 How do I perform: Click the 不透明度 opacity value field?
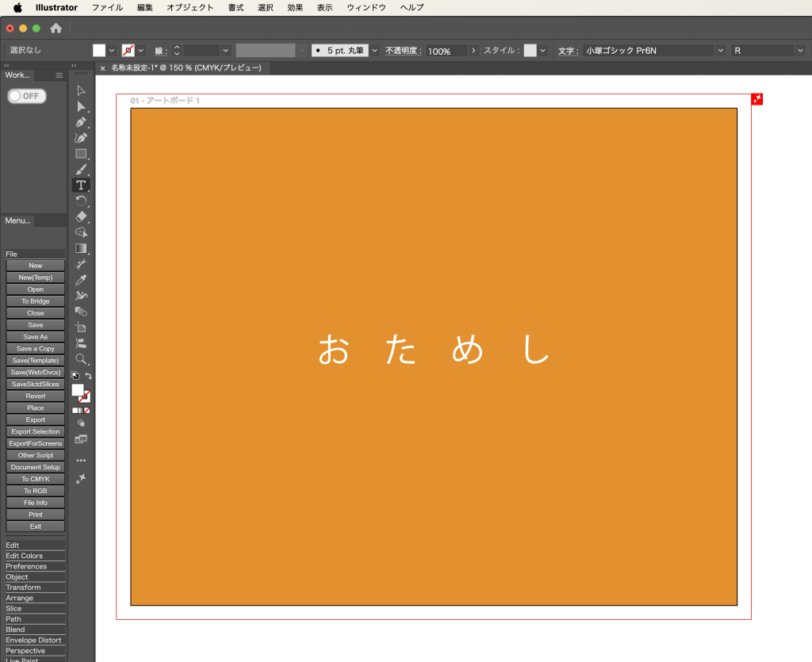pyautogui.click(x=446, y=51)
